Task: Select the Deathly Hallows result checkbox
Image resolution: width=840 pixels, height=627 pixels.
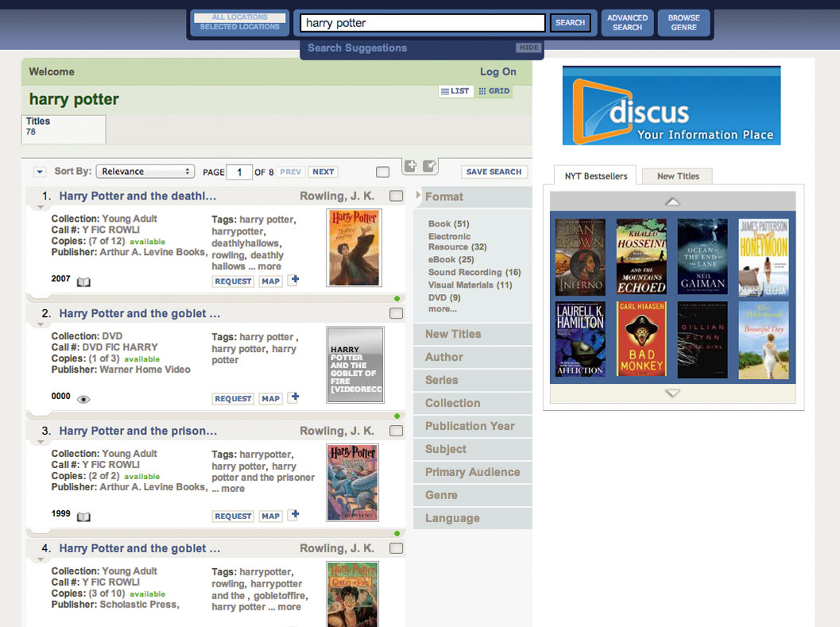Action: pyautogui.click(x=397, y=196)
